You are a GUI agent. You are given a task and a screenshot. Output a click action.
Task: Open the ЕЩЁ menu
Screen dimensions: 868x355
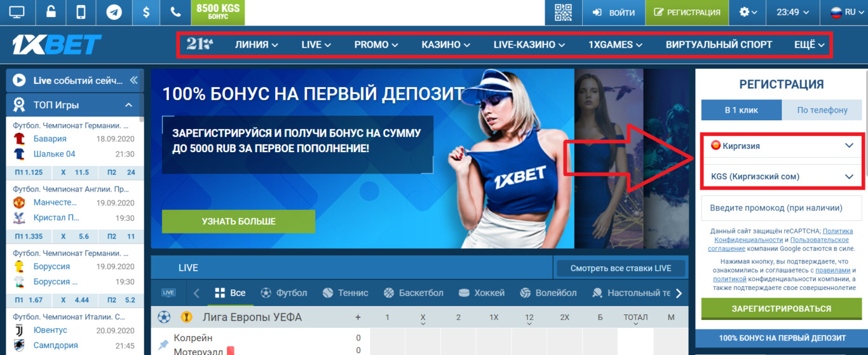coord(810,45)
